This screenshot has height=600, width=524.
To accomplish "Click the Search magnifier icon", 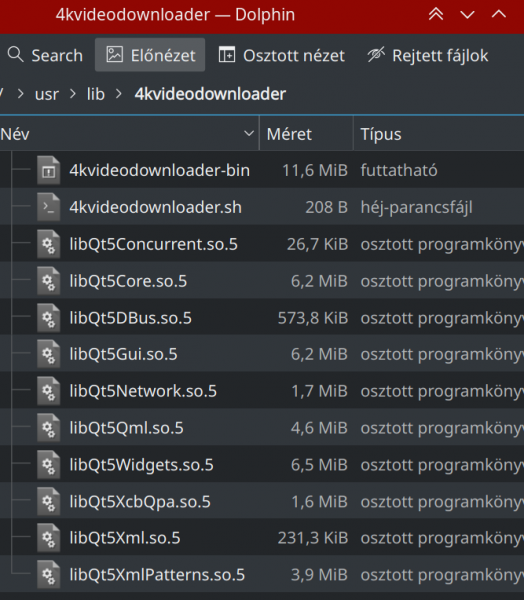I will click(x=15, y=55).
